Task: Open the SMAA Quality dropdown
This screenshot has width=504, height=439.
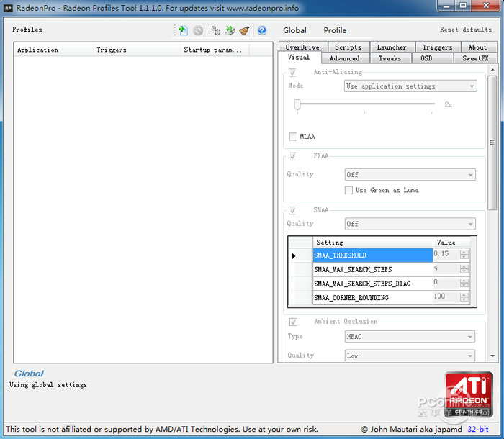Action: (410, 224)
